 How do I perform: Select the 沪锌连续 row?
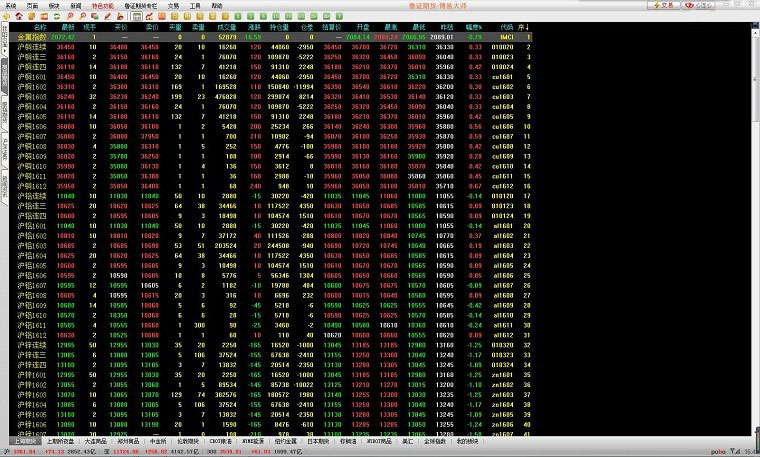coord(270,345)
